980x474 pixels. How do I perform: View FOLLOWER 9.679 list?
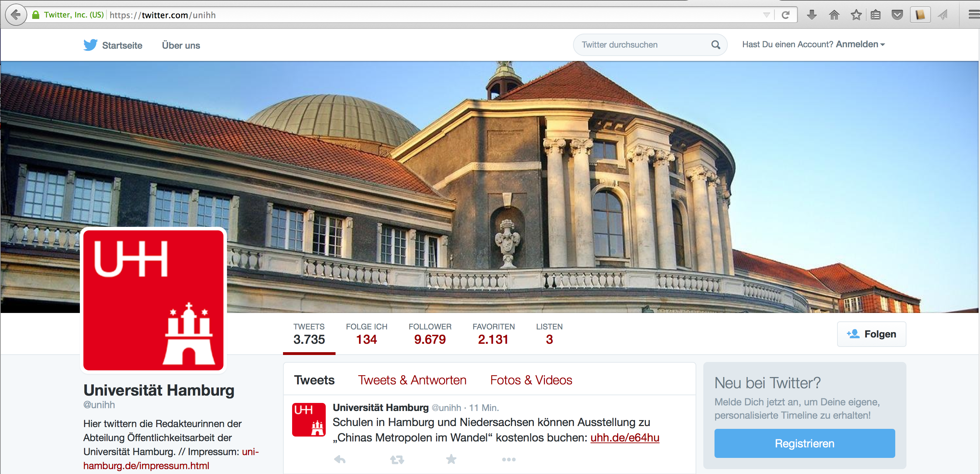click(x=430, y=335)
